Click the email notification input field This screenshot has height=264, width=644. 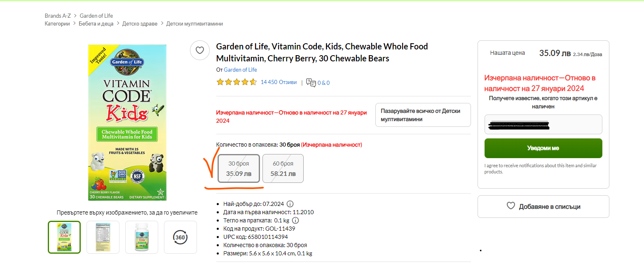tap(543, 124)
